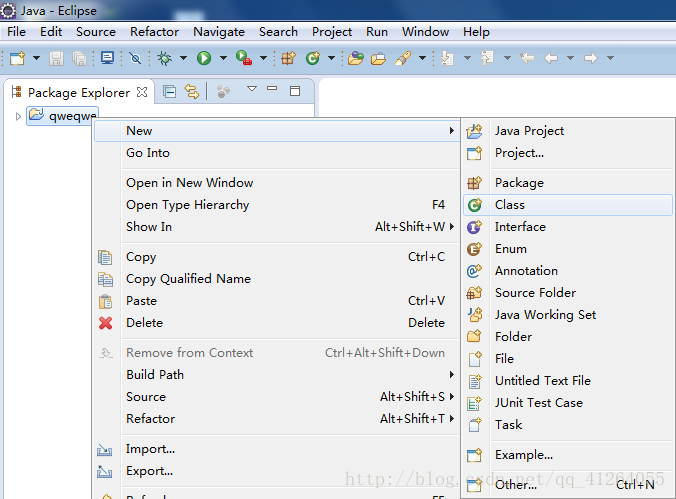
Task: Open the Package Explorer View Menu triangle
Action: click(x=252, y=89)
